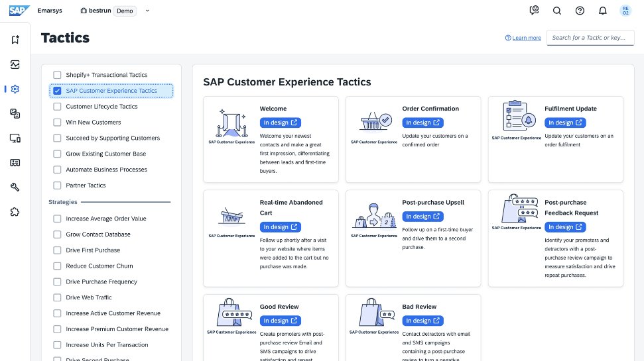
Task: Click the magnifier search icon in header
Action: click(557, 11)
